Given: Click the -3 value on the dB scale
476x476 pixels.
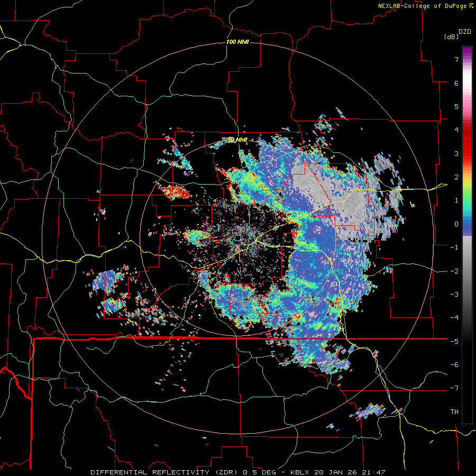Looking at the screenshot, I should tap(454, 294).
